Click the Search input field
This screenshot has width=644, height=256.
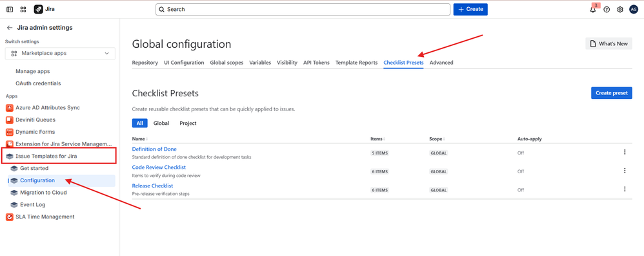coord(303,9)
